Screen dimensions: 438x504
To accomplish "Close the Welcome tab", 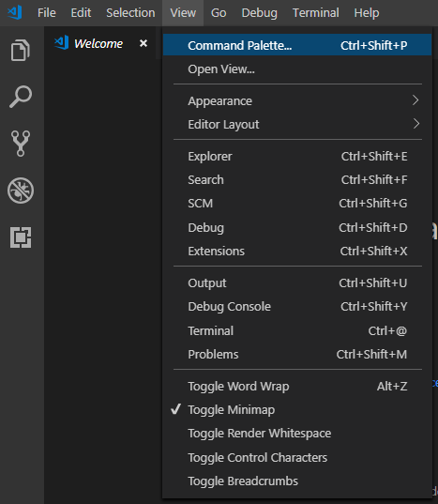I will click(x=143, y=43).
